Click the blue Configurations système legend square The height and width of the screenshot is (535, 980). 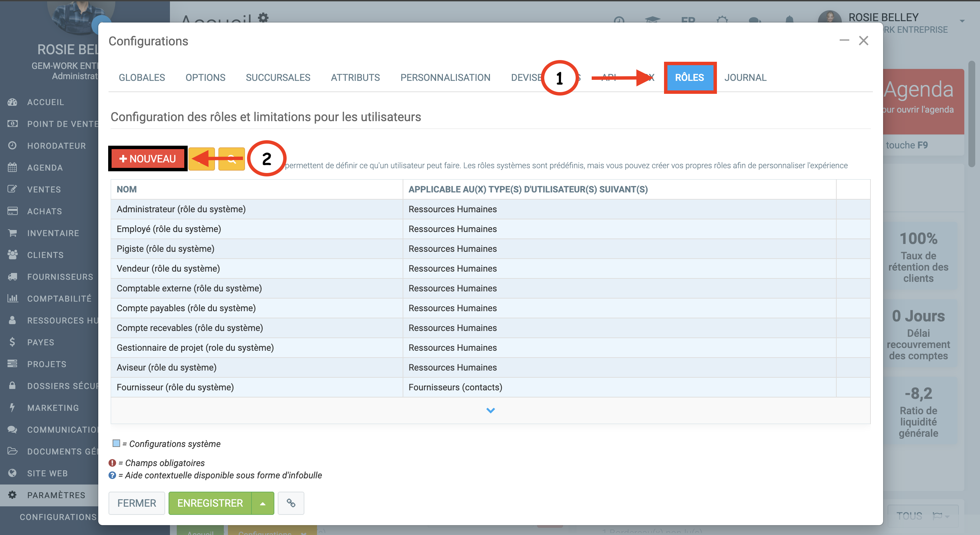tap(116, 443)
